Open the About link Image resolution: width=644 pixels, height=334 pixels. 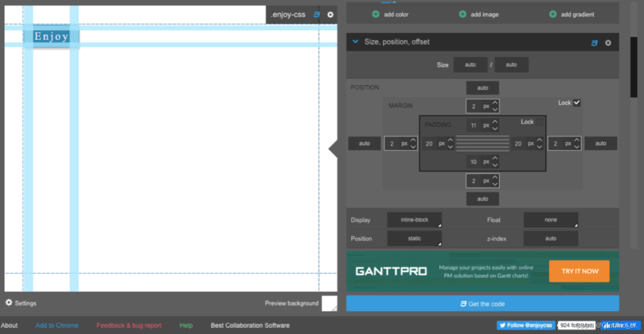9,325
